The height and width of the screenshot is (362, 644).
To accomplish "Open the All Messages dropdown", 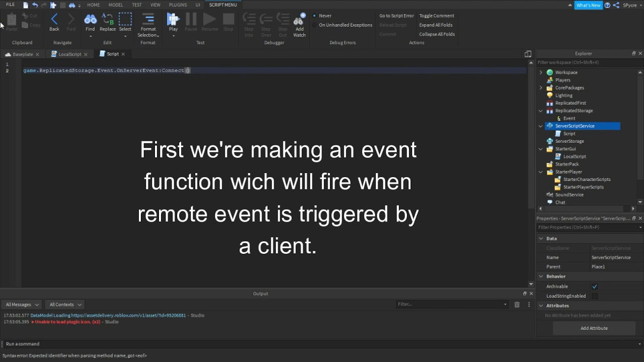I will (x=22, y=305).
